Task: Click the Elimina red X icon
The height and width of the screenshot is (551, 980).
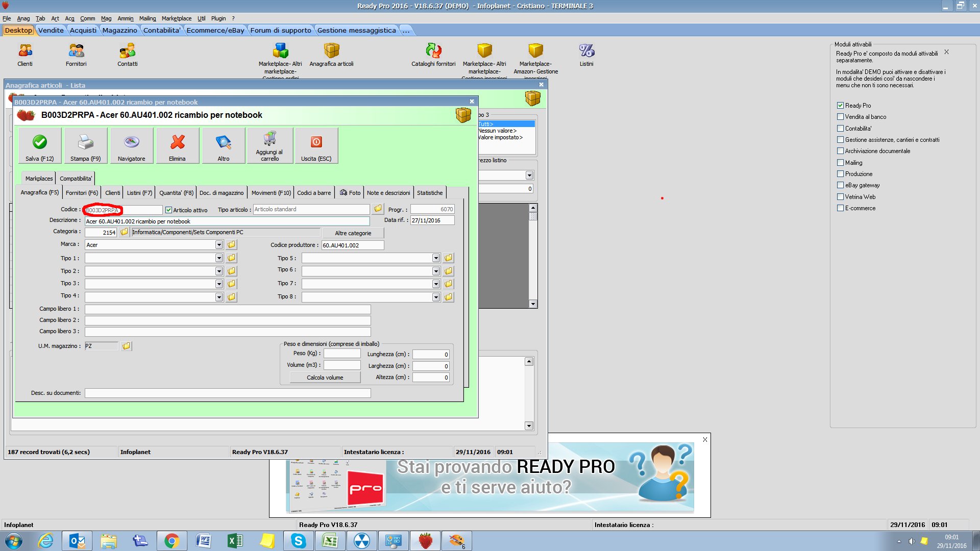Action: pyautogui.click(x=177, y=142)
